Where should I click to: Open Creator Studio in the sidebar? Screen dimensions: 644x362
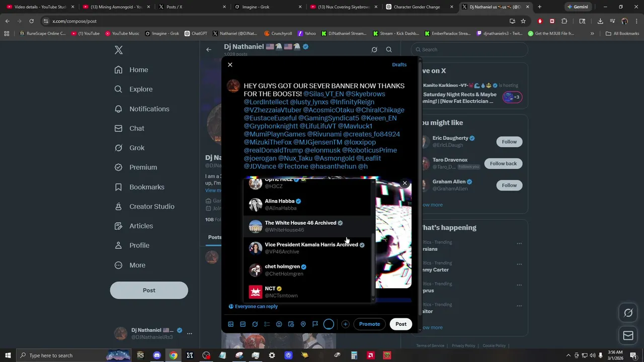click(x=144, y=207)
